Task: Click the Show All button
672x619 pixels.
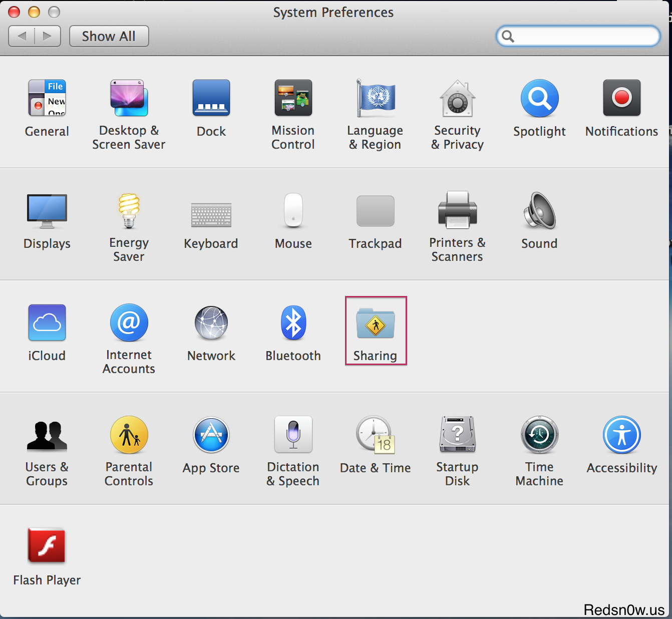Action: [x=109, y=36]
